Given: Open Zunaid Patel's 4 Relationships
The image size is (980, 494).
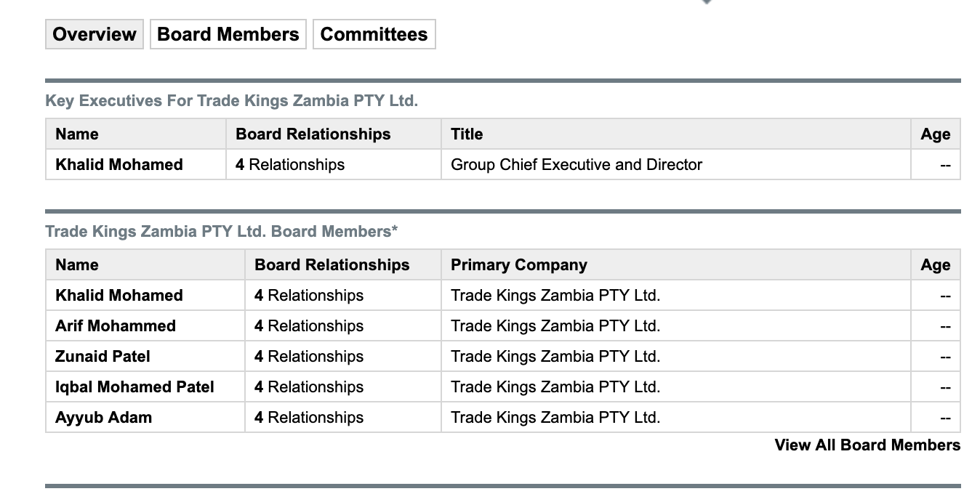Looking at the screenshot, I should (x=309, y=357).
